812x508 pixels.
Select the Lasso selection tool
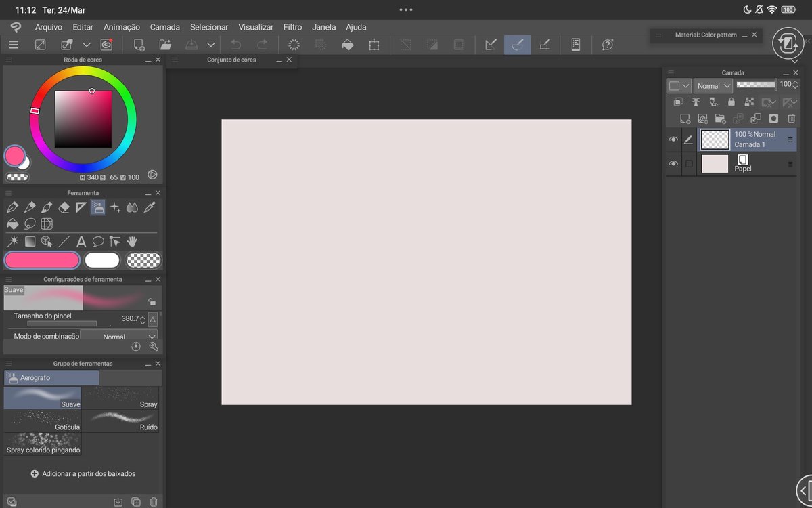(x=30, y=224)
